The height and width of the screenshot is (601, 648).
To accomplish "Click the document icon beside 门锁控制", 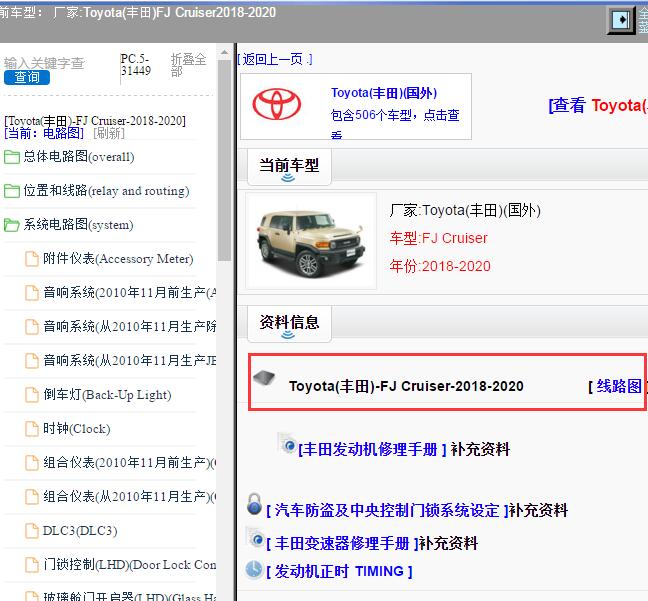I will pos(32,564).
